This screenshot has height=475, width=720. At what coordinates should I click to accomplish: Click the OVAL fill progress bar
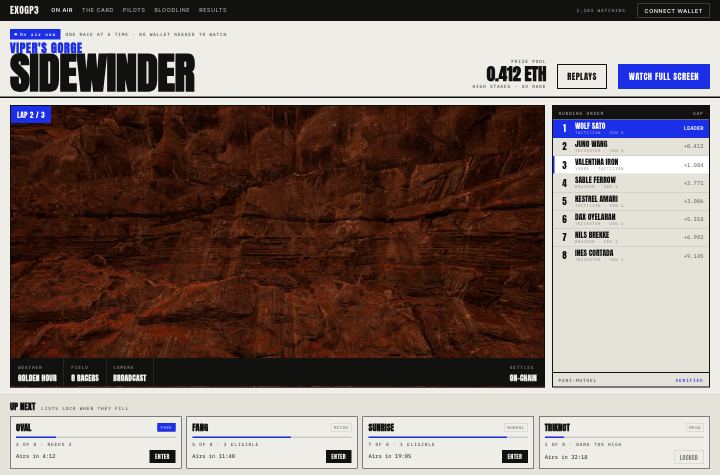96,437
